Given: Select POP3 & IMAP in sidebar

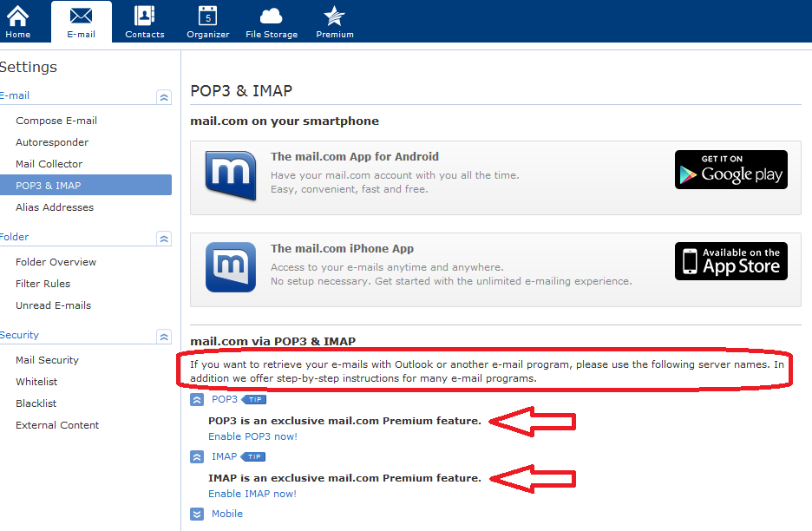Looking at the screenshot, I should pos(85,185).
